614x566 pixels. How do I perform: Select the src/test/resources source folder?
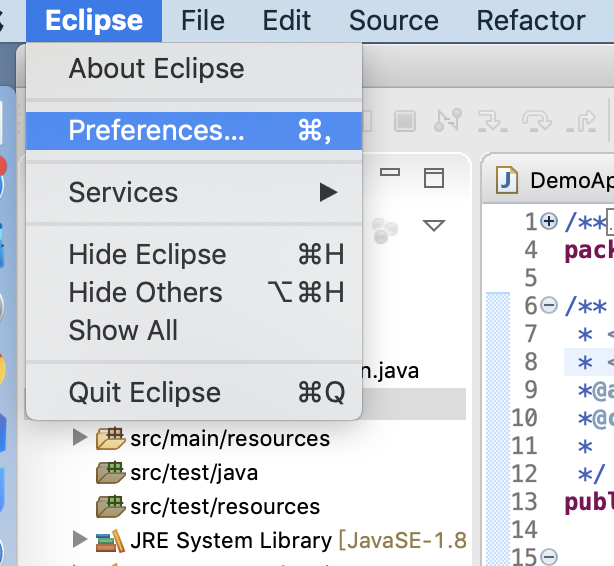click(225, 506)
